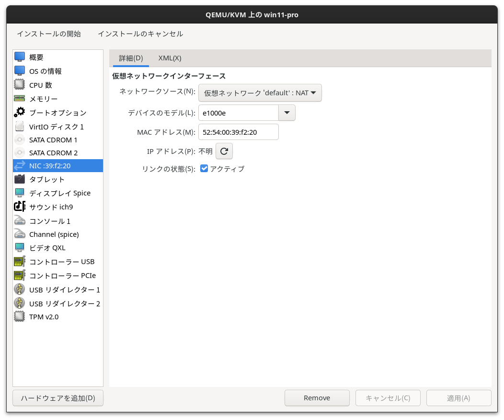
Task: Switch to the XML(X) tab
Action: click(x=170, y=58)
